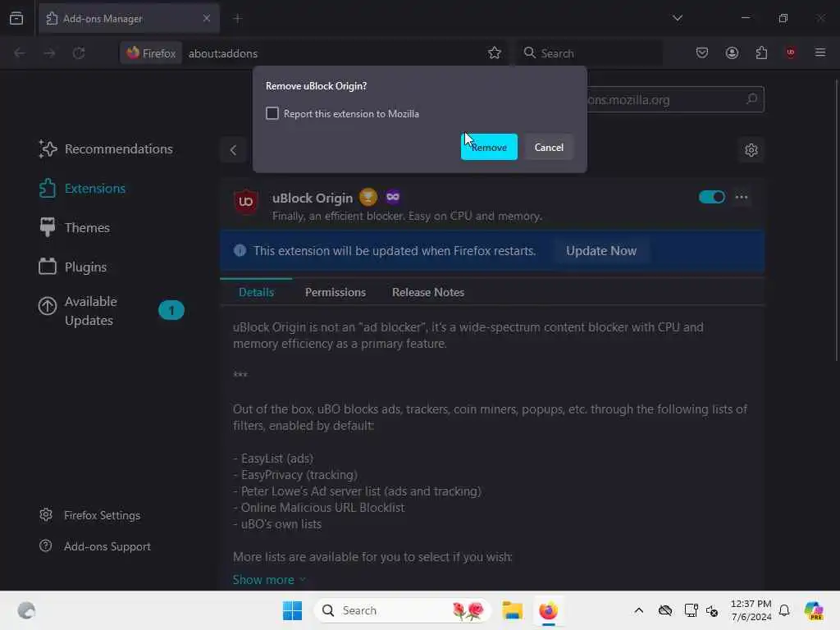Open Available Updates in sidebar

pyautogui.click(x=112, y=311)
